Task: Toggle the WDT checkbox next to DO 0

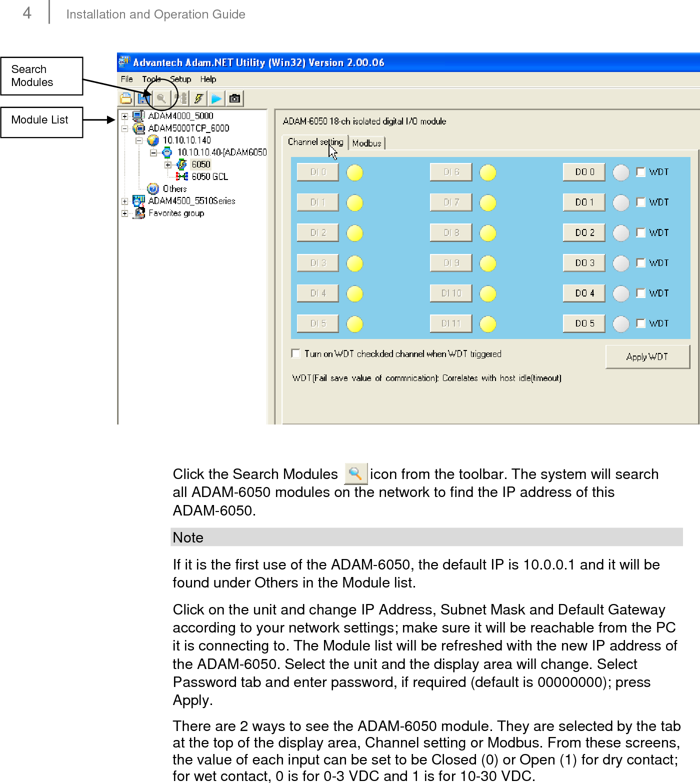Action: 641,171
